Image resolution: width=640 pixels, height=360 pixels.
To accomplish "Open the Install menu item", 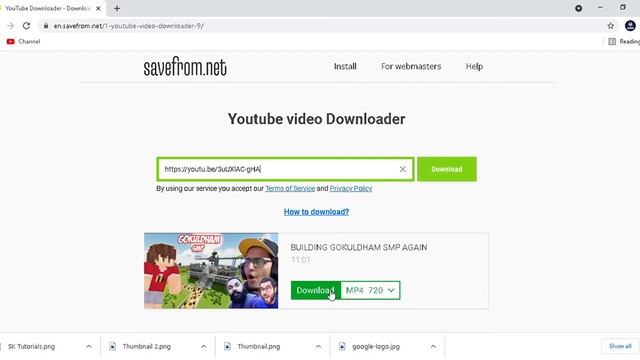I will [x=345, y=67].
